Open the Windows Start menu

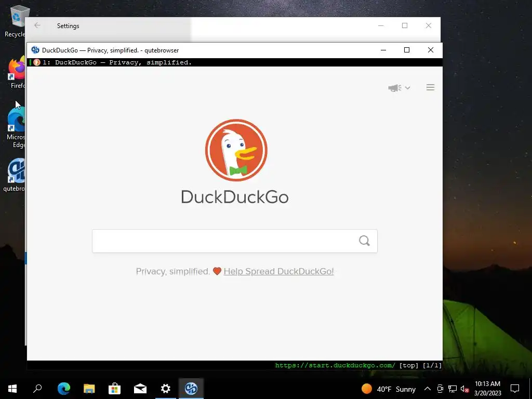pos(12,389)
